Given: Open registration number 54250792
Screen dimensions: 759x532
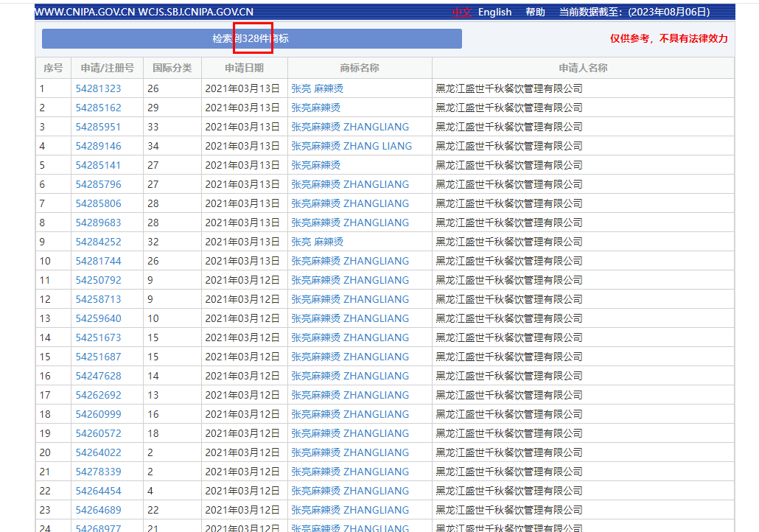Looking at the screenshot, I should tap(98, 280).
